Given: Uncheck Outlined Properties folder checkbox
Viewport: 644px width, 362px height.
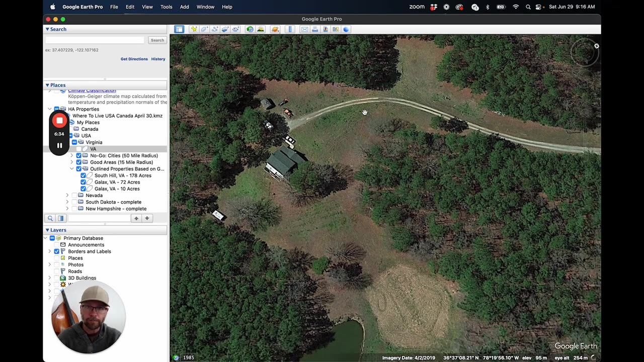Looking at the screenshot, I should tap(78, 169).
